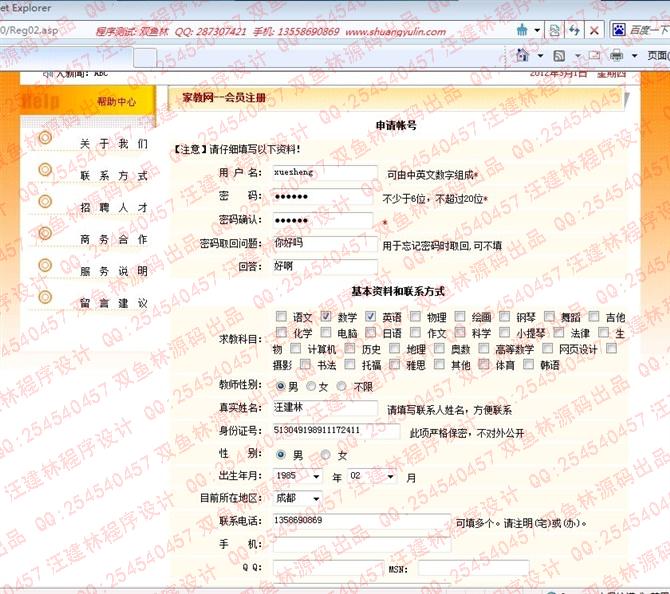Click the QQ number input field
670x594 pixels.
point(328,568)
